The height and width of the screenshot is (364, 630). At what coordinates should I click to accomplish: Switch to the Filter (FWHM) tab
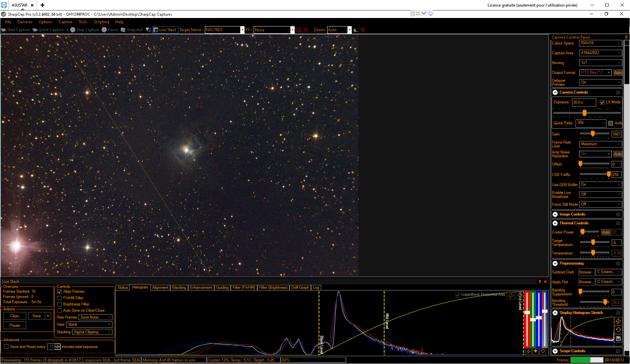(244, 287)
